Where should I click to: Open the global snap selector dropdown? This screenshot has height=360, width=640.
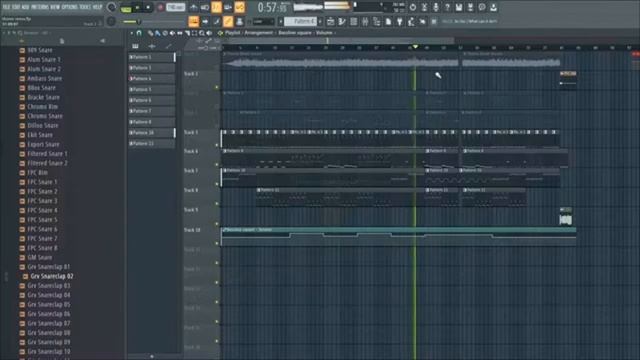[263, 21]
